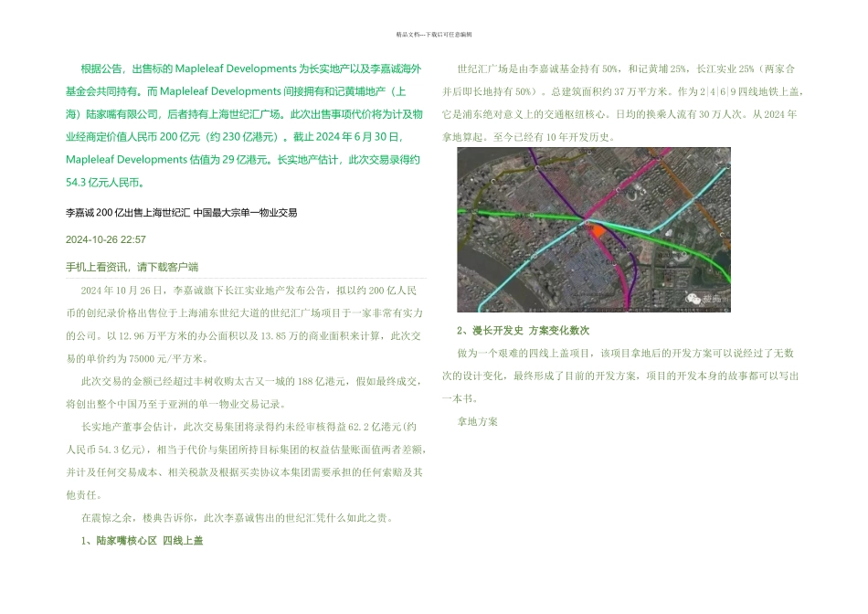Click the line starting '业经商定价值人民币 200 亿元'
The image size is (868, 614).
[x=235, y=137]
